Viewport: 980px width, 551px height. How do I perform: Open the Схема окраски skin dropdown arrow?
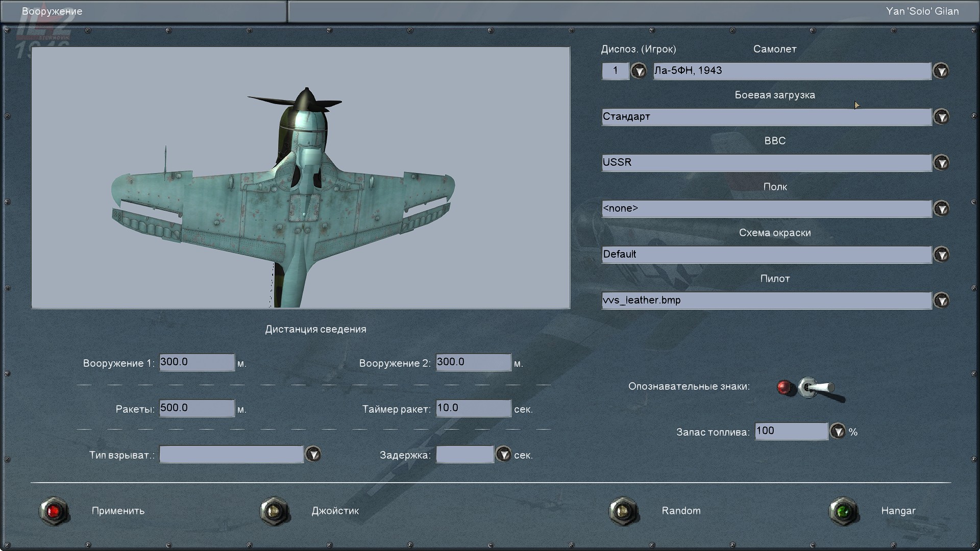[941, 255]
